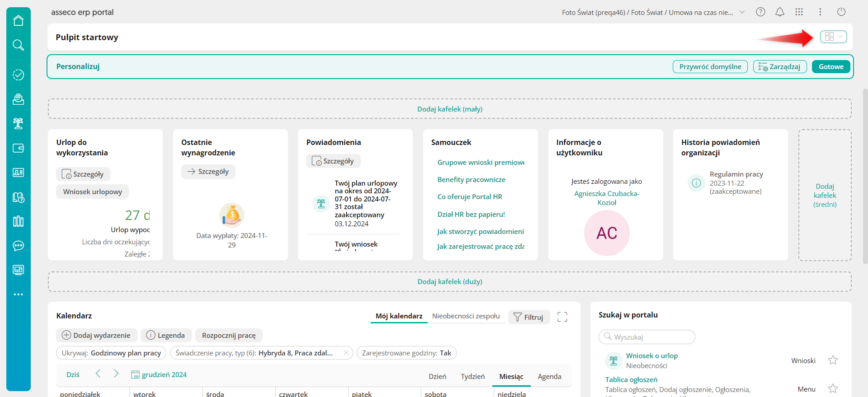Open Grupowe wnioski premiowe tutorial link
The height and width of the screenshot is (397, 868).
click(x=481, y=163)
